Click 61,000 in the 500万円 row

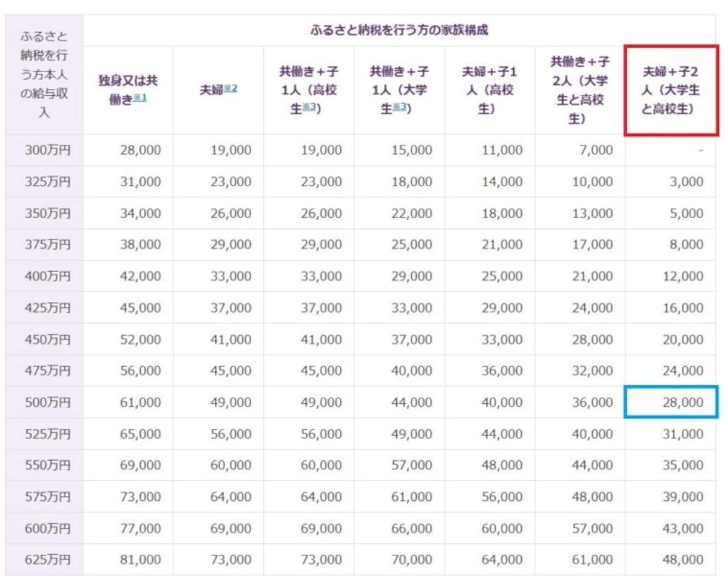click(141, 403)
